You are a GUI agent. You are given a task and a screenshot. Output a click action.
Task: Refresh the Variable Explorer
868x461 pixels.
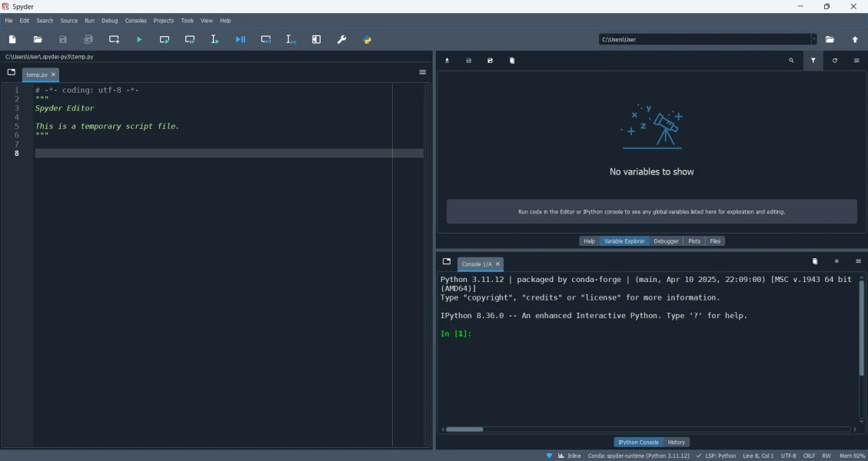[x=835, y=61]
